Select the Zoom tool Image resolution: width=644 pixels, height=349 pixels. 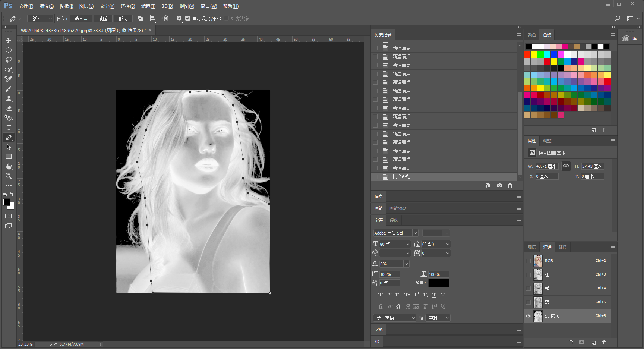pyautogui.click(x=9, y=176)
